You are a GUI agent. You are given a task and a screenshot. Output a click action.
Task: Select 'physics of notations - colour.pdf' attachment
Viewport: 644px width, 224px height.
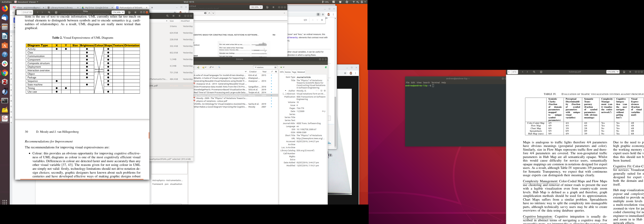[211, 101]
